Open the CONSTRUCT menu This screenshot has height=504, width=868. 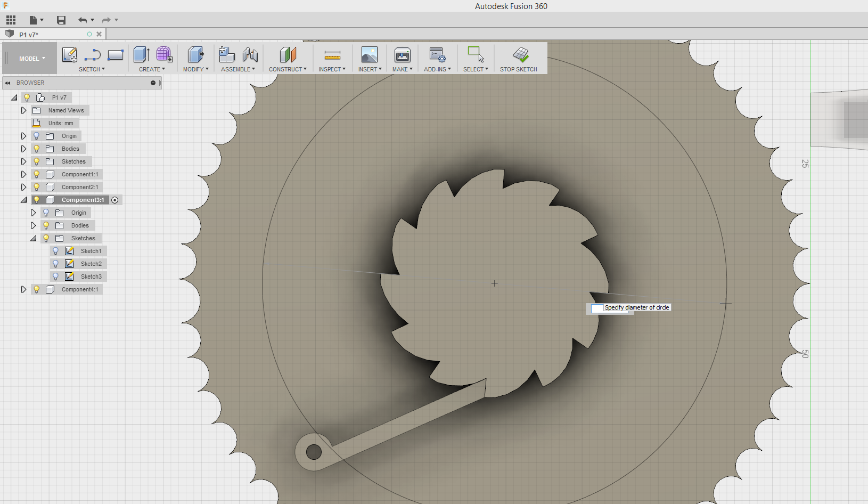tap(288, 69)
